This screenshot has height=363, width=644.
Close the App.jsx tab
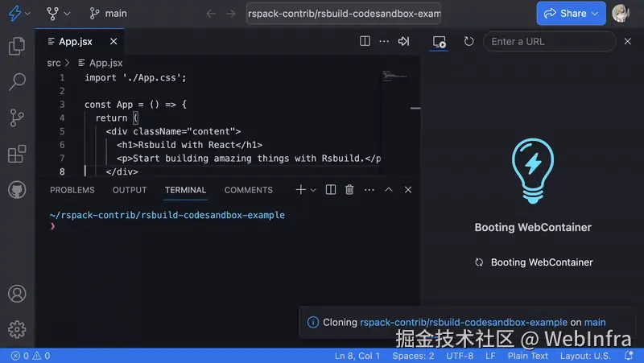(114, 41)
